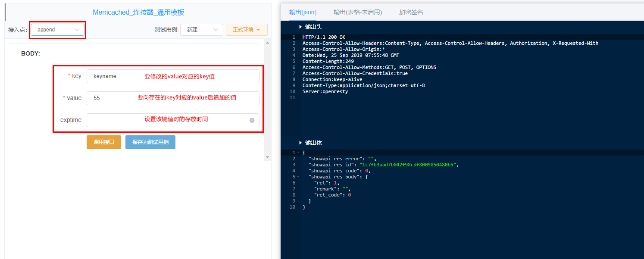Image resolution: width=644 pixels, height=259 pixels.
Task: Click the exptime input field
Action: (173, 120)
